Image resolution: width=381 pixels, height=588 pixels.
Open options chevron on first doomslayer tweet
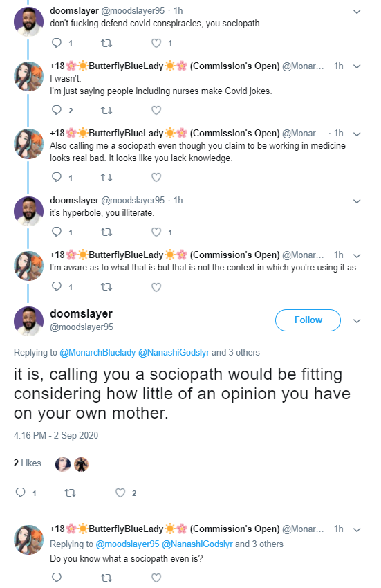(357, 12)
